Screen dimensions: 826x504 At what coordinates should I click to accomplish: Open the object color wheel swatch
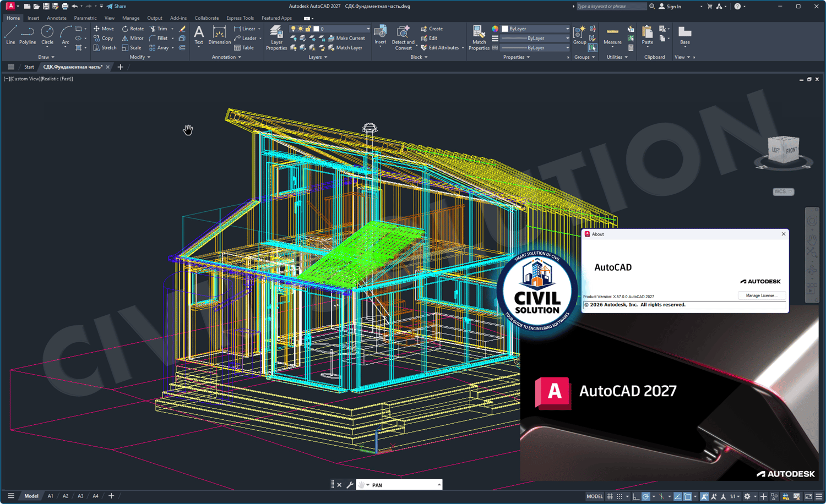point(495,29)
